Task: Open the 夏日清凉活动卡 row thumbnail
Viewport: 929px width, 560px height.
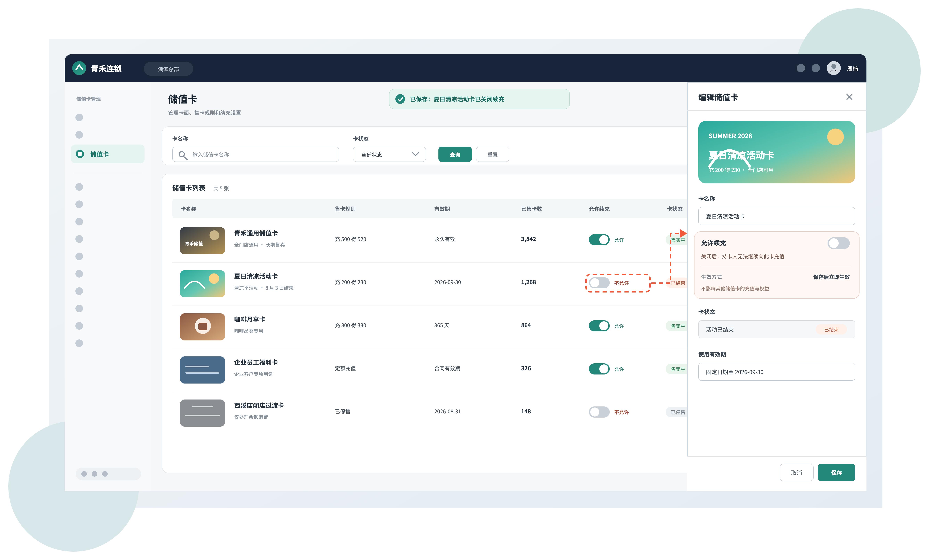Action: pos(203,284)
